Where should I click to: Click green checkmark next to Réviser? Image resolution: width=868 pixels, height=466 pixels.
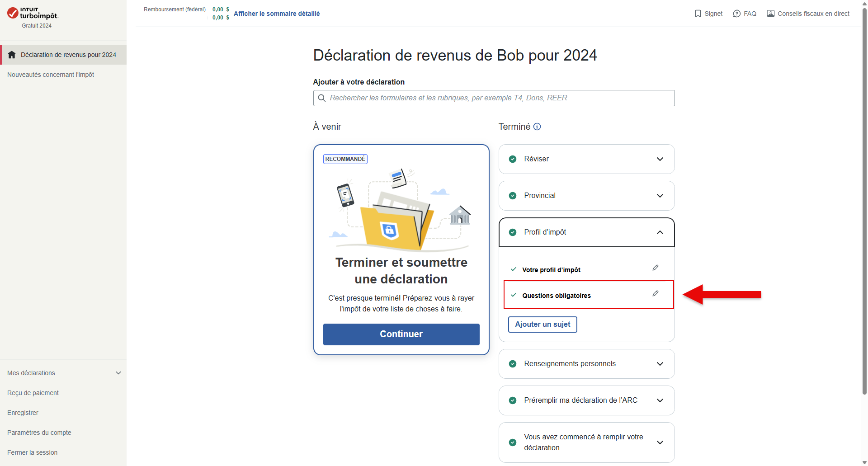coord(513,159)
